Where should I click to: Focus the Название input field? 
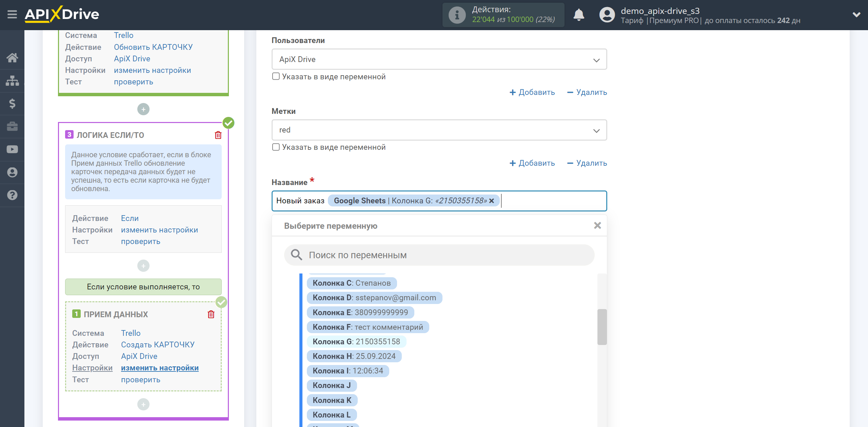439,201
